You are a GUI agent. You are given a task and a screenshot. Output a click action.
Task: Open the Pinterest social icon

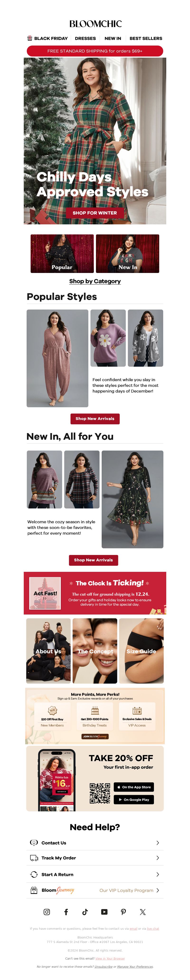point(123,912)
